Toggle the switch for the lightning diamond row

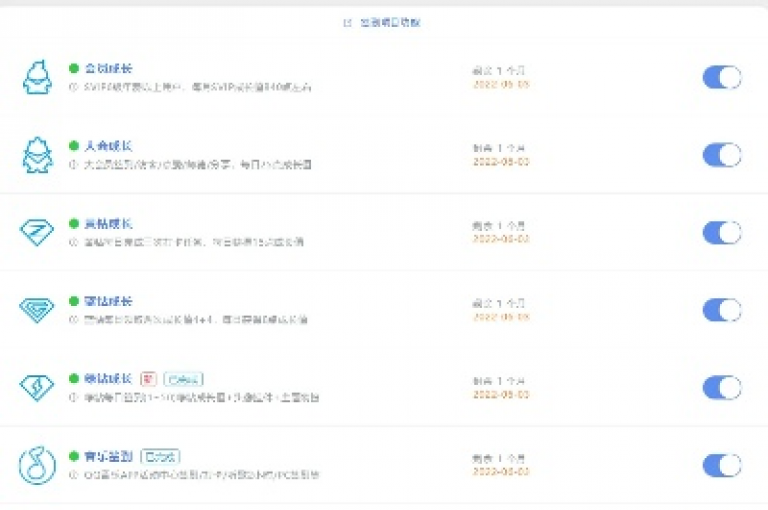tap(722, 388)
